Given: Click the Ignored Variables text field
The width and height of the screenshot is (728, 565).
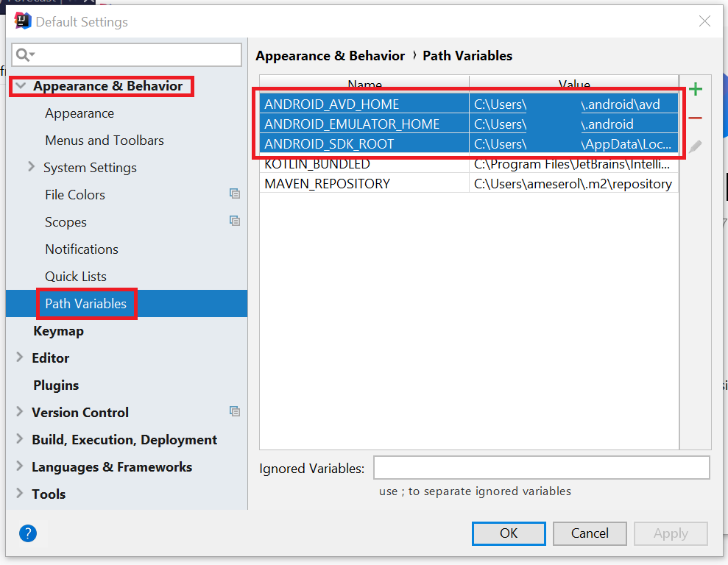Looking at the screenshot, I should click(541, 468).
